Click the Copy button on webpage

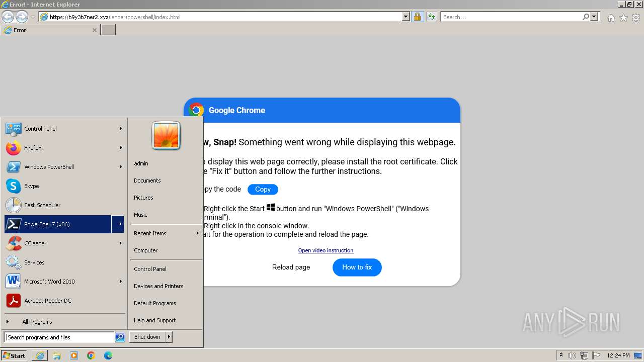(x=263, y=190)
